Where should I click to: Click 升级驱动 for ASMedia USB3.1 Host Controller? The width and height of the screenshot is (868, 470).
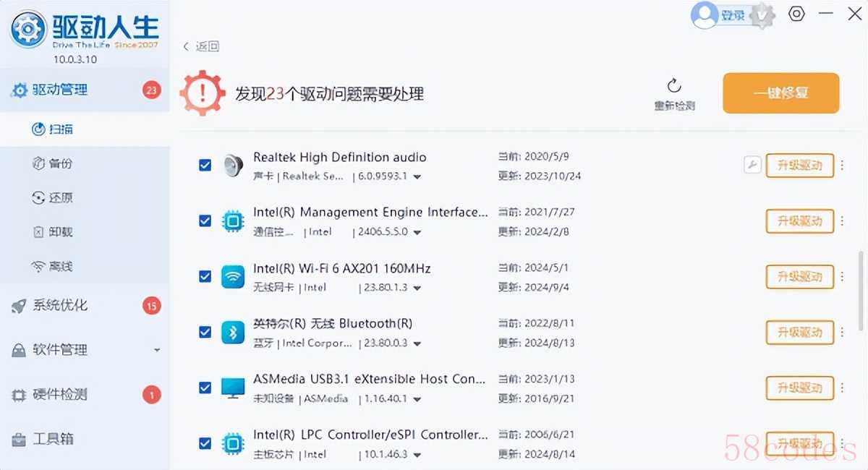800,388
